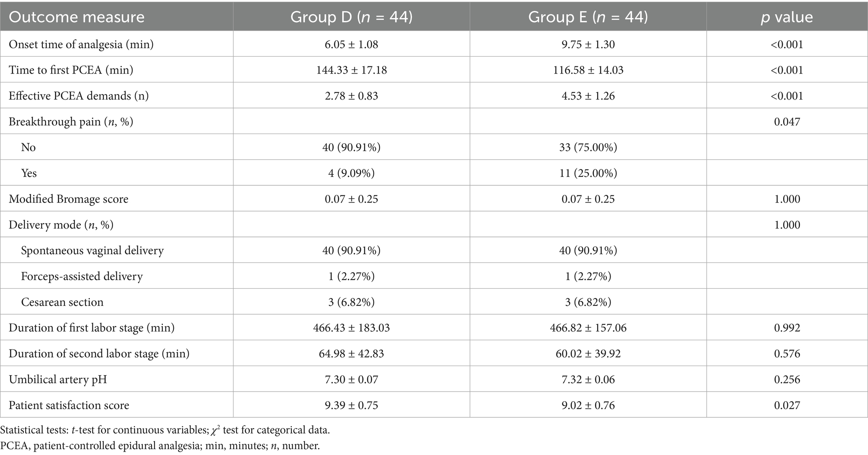Select the "Spontaneous vaginal delivery" row label
Screen dimensions: 868x455
coord(92,250)
